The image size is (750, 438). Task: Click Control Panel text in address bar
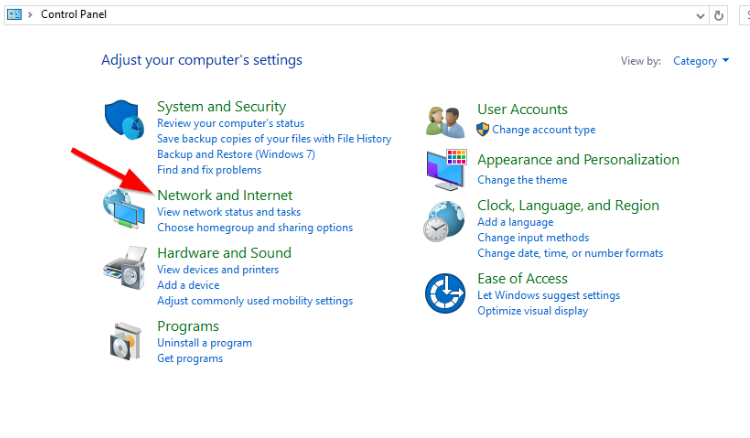coord(74,14)
